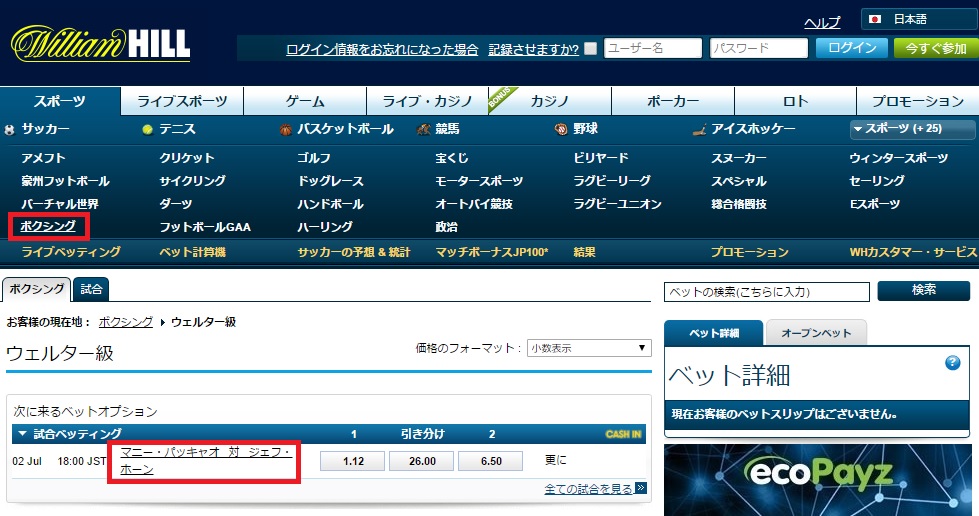The image size is (979, 516).
Task: Focus the bet search input field
Action: point(767,292)
